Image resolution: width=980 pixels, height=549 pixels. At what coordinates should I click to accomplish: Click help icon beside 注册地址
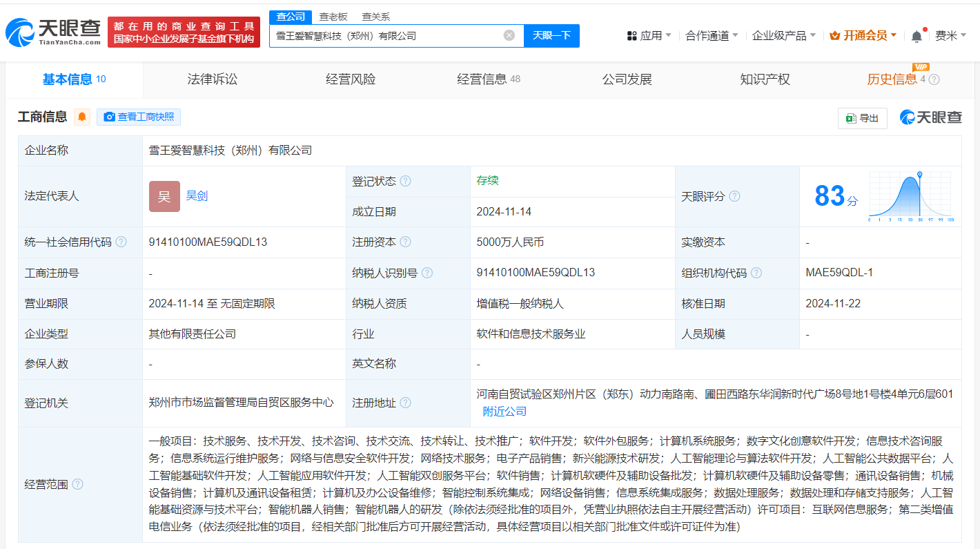coord(405,403)
